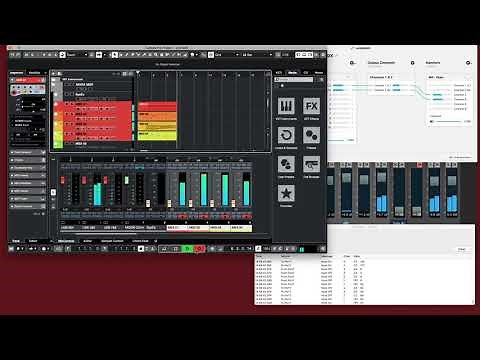Click the project ruler above the timeline
Image resolution: width=480 pixels, height=360 pixels.
point(203,75)
